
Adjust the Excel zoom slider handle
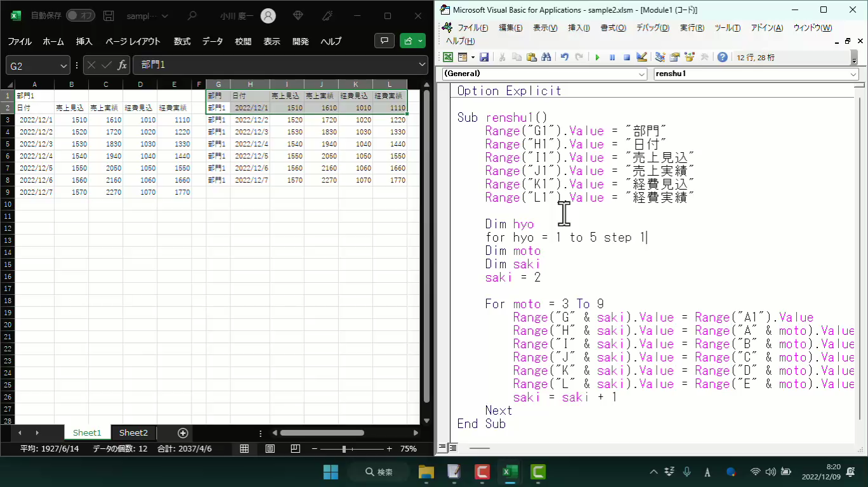(x=344, y=449)
